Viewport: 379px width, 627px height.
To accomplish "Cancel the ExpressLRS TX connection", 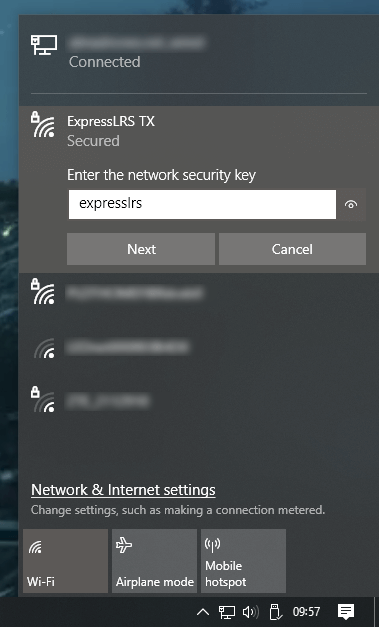I will click(x=292, y=249).
